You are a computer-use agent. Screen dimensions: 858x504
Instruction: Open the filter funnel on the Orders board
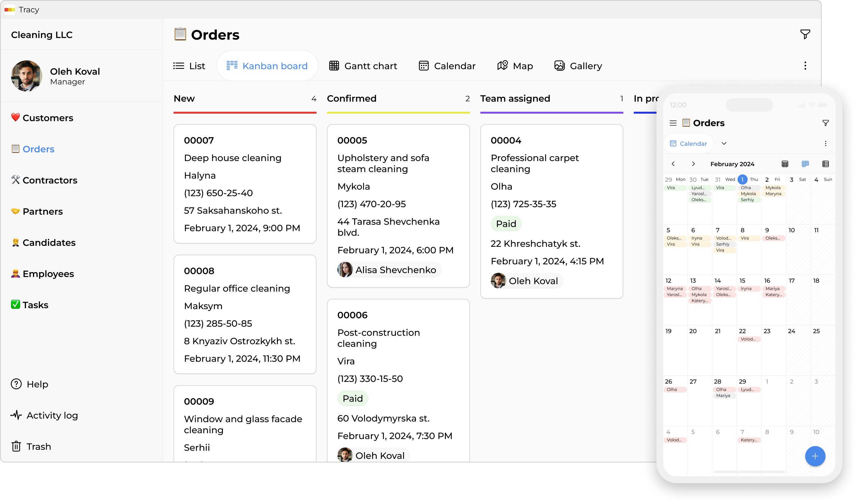805,34
